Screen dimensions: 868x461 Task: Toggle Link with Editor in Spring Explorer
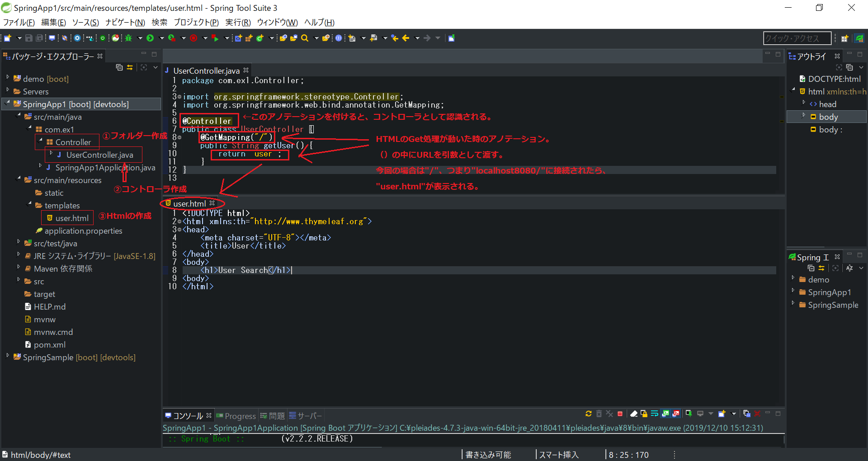[821, 268]
